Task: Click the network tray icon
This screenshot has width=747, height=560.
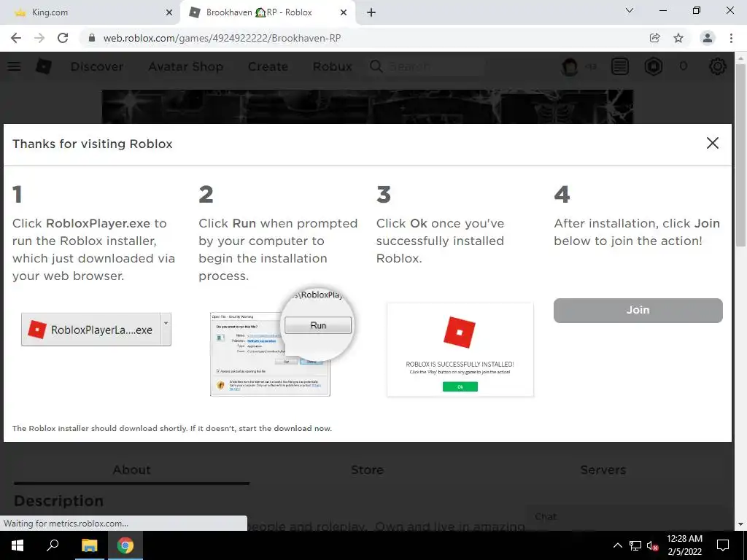Action: pos(635,545)
